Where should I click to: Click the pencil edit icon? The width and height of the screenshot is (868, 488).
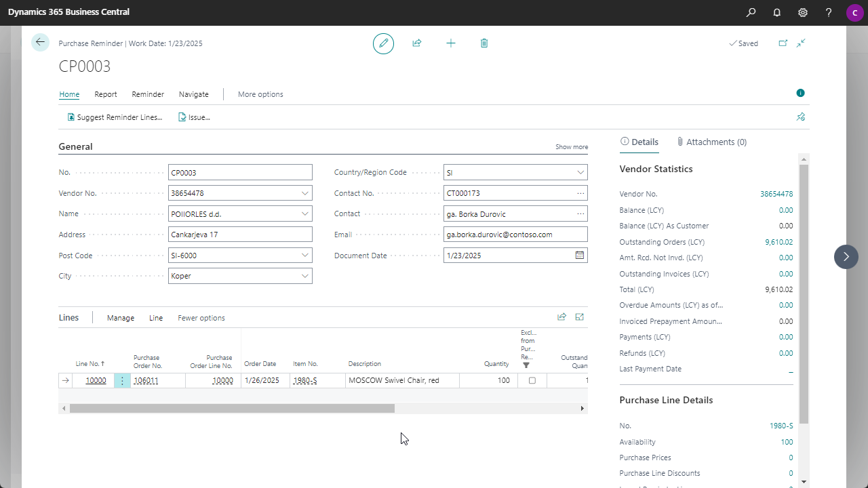coord(383,43)
